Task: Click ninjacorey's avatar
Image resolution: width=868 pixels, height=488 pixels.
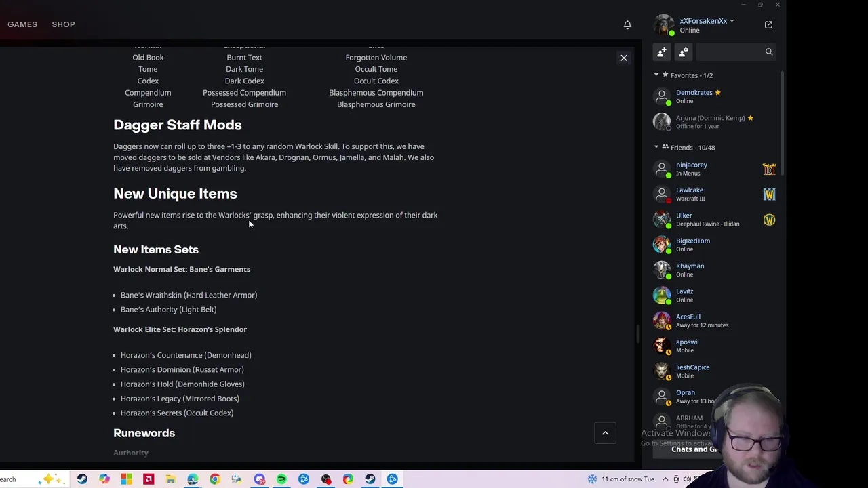Action: pos(662,169)
